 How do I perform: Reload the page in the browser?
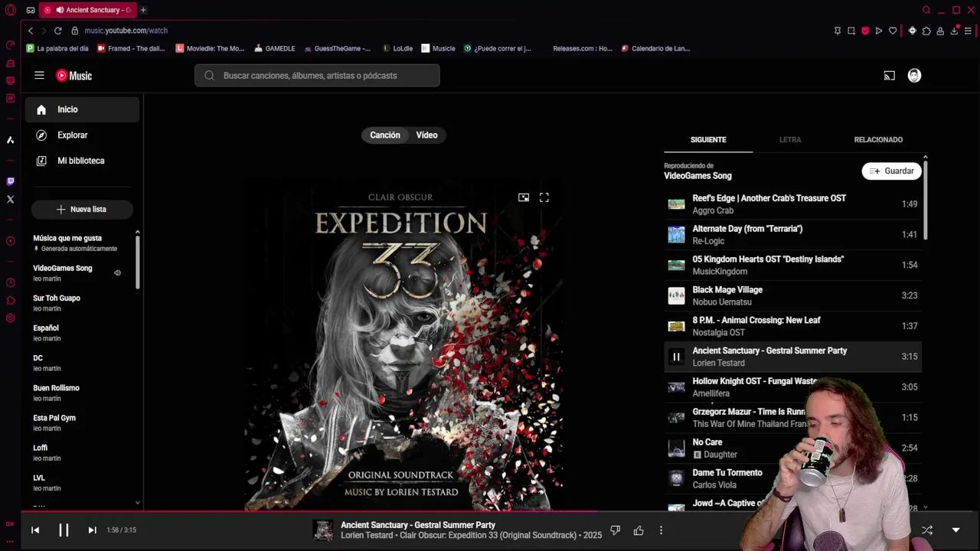click(x=57, y=31)
